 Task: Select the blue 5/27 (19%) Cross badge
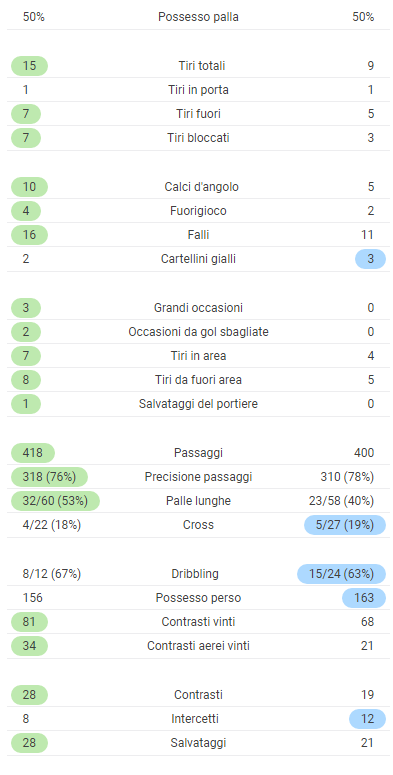[x=345, y=525]
